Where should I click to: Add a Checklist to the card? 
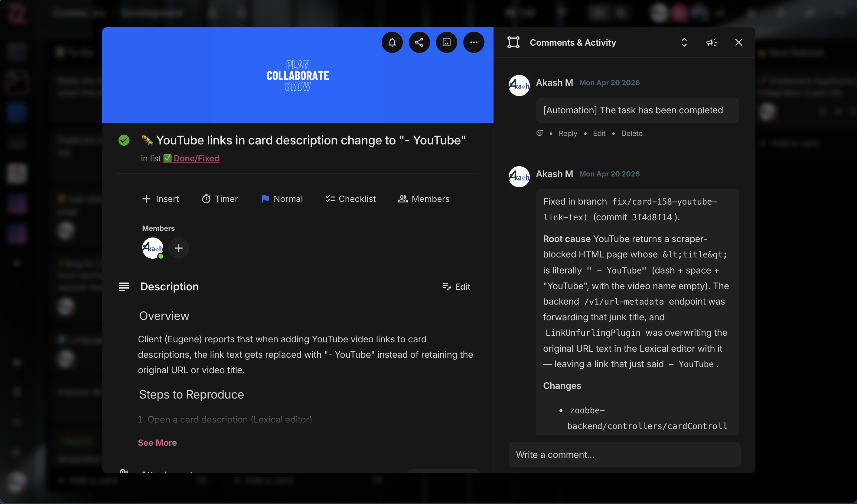[350, 199]
